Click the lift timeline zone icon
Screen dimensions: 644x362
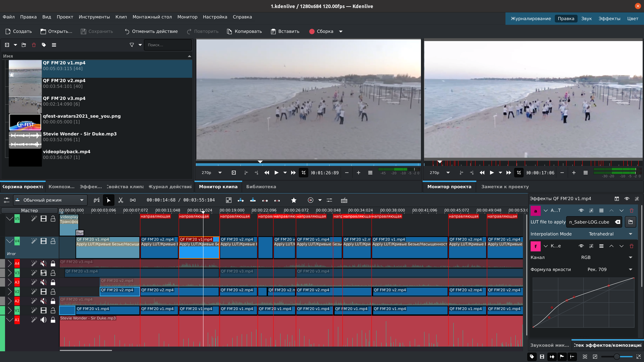point(277,200)
